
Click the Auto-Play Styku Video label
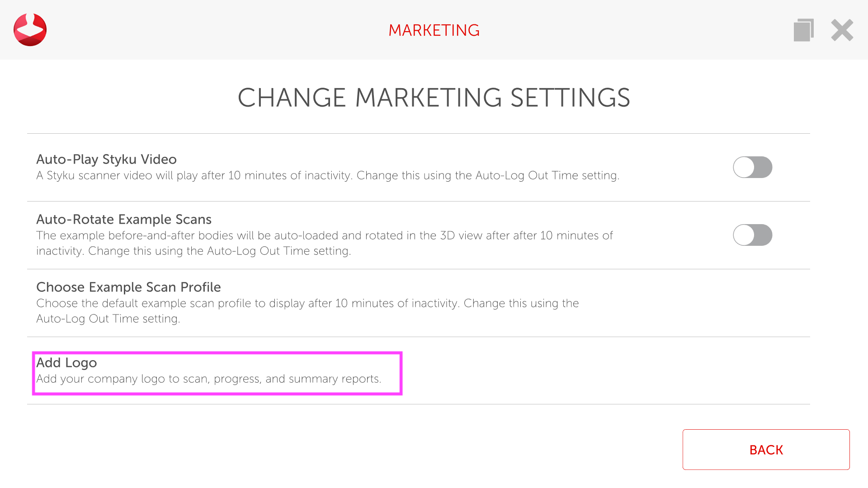106,159
